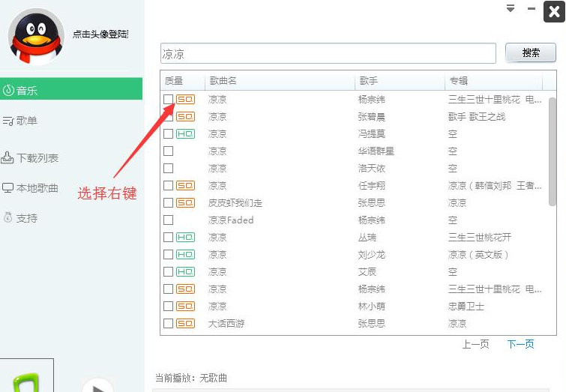Sort by the 歌曲名 column header
Screen dimensions: 566x392
[x=280, y=80]
